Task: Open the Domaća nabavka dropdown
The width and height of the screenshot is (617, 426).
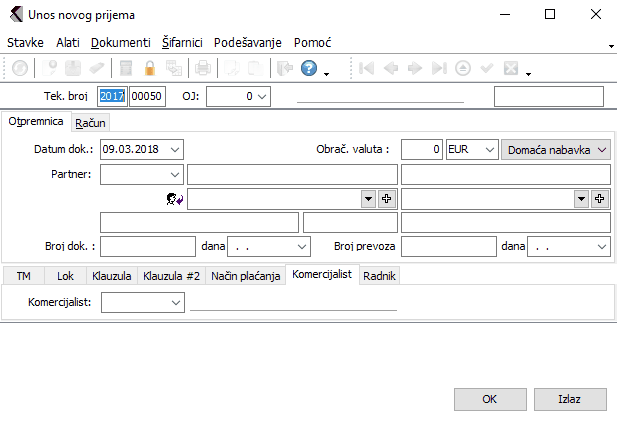Action: (x=601, y=149)
